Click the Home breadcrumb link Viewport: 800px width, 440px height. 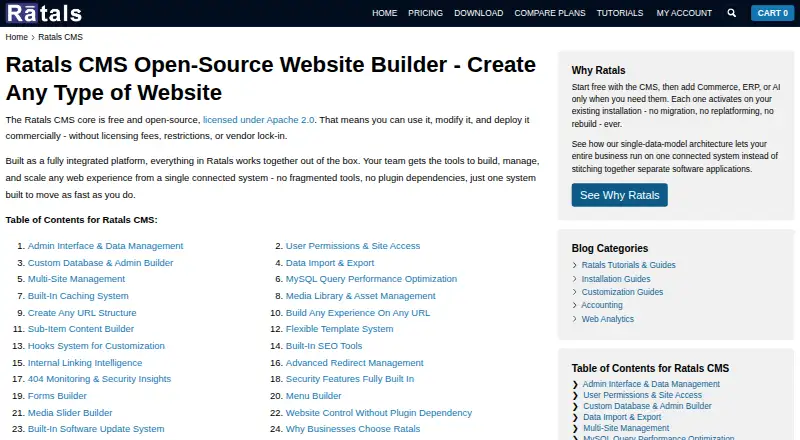click(16, 37)
